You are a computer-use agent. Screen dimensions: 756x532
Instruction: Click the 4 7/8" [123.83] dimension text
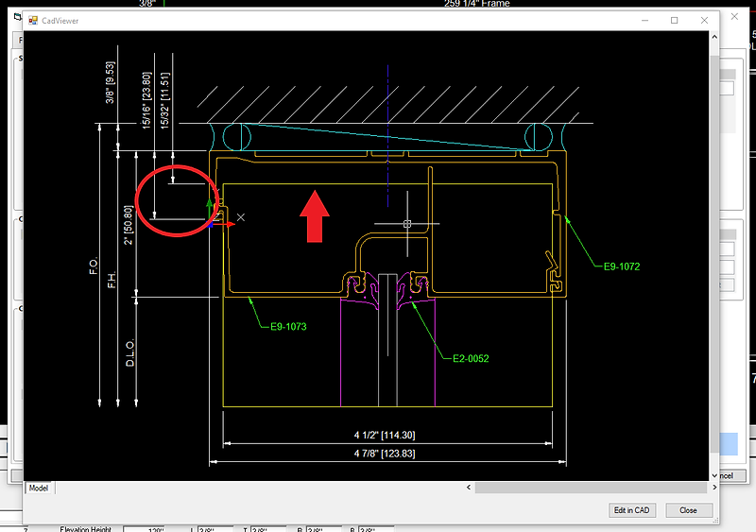coord(385,454)
